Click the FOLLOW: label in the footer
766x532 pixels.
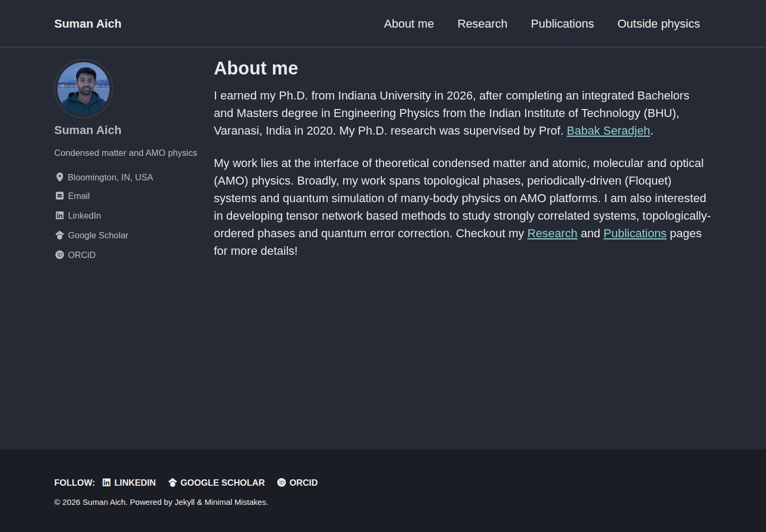(x=74, y=483)
